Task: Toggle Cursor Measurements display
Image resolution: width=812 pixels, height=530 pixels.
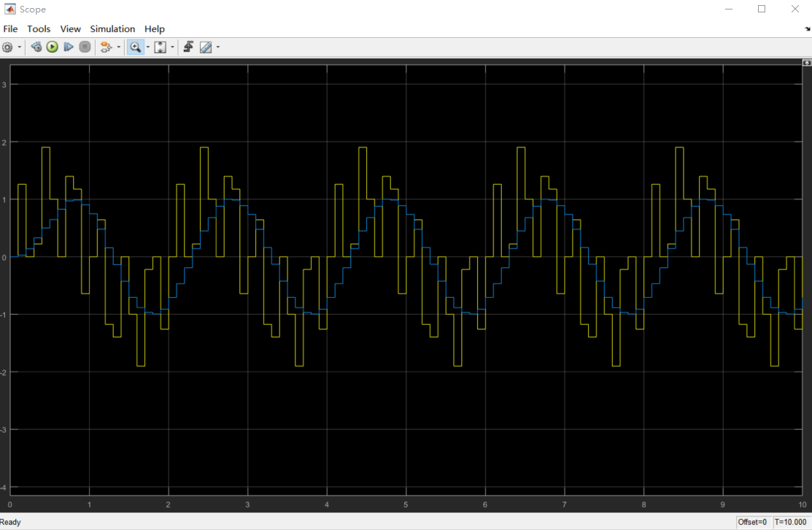Action: 206,47
